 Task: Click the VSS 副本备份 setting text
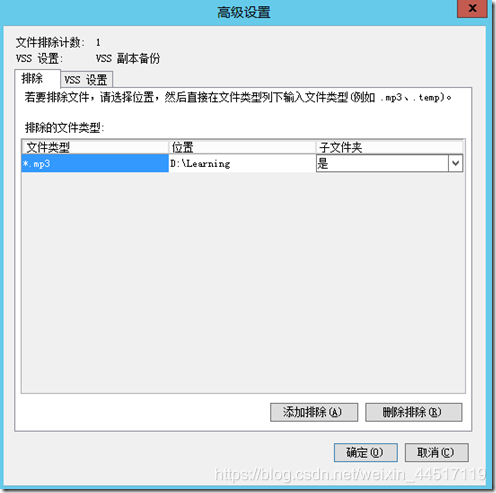pos(128,59)
